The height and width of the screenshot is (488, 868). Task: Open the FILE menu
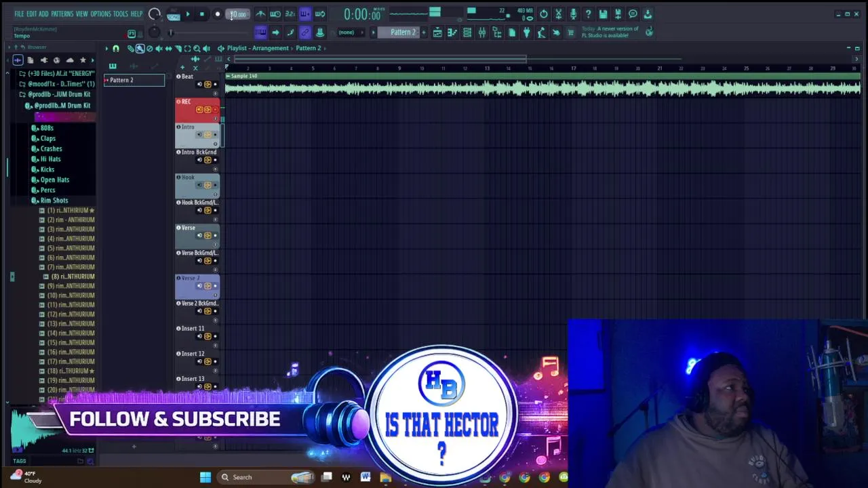pyautogui.click(x=19, y=14)
